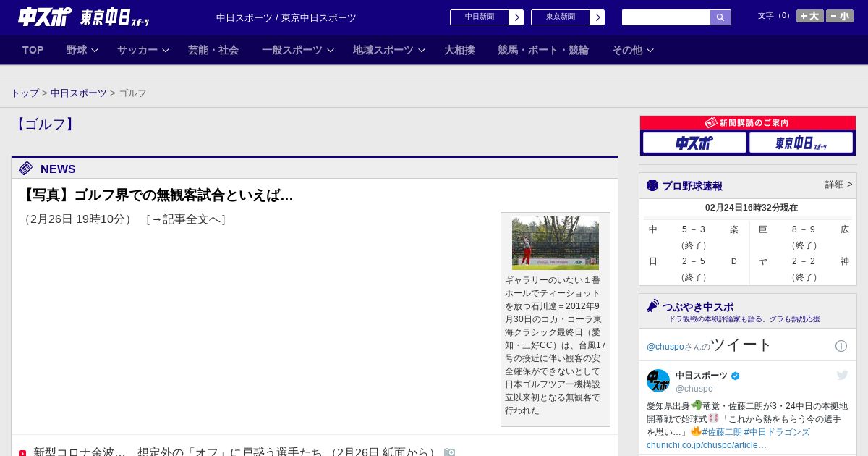Click the camera icon beside the article headline
Screen dimensions: 868x456
click(449, 452)
